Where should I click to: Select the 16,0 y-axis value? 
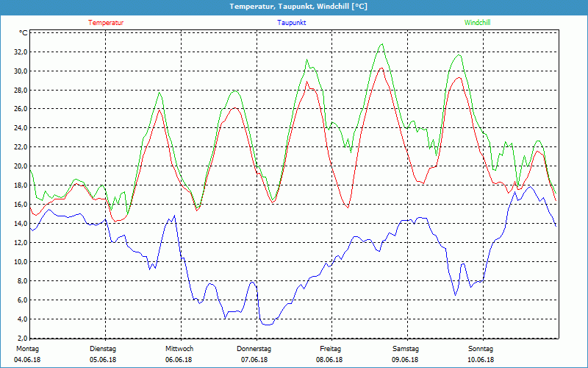click(21, 205)
